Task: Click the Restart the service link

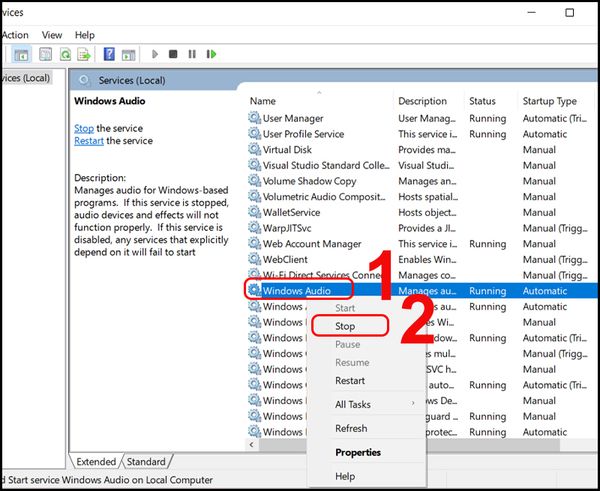Action: click(x=88, y=141)
